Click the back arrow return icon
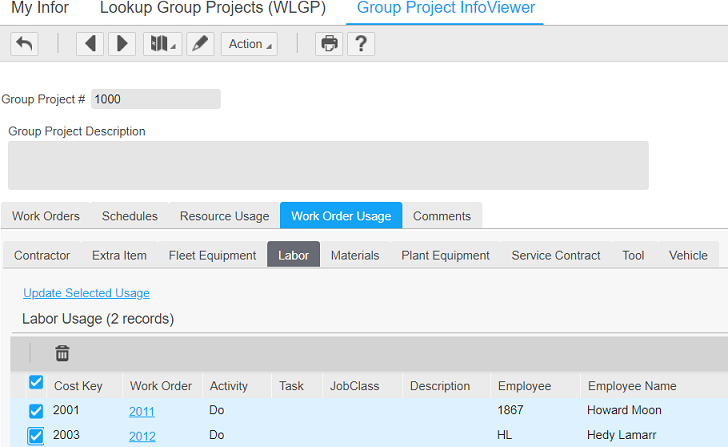This screenshot has width=728, height=447. 24,44
